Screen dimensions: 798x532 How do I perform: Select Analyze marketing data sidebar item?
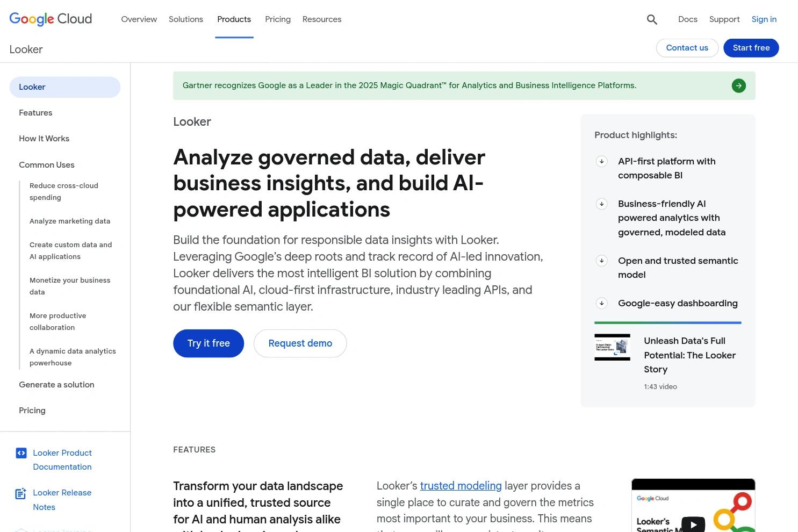tap(70, 221)
